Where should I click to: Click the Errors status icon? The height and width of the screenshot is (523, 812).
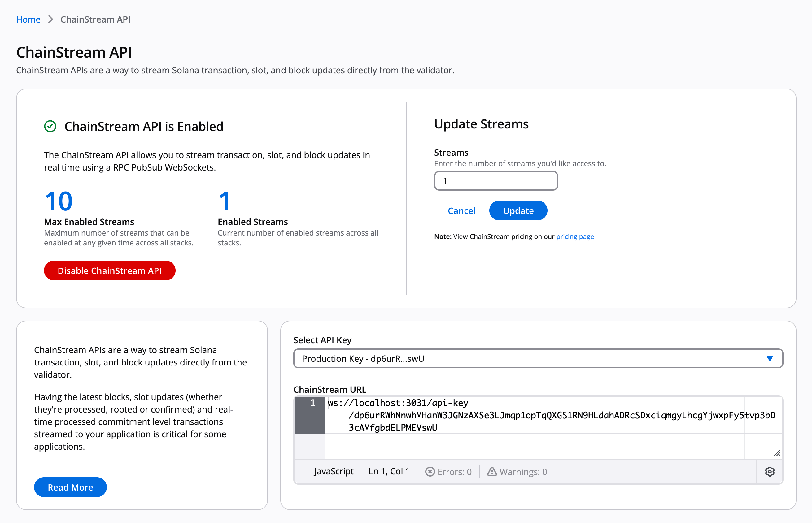(x=430, y=471)
